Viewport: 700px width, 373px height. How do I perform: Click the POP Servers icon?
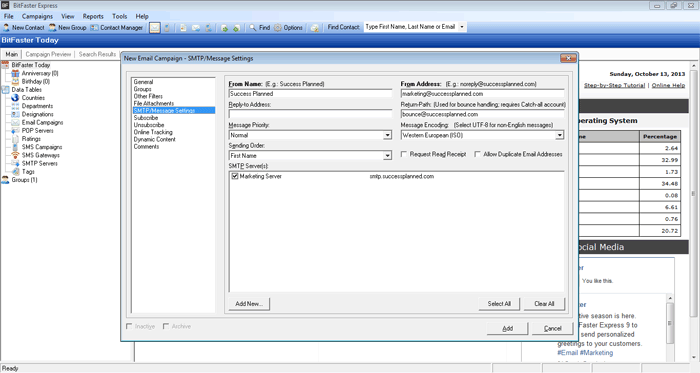click(15, 131)
